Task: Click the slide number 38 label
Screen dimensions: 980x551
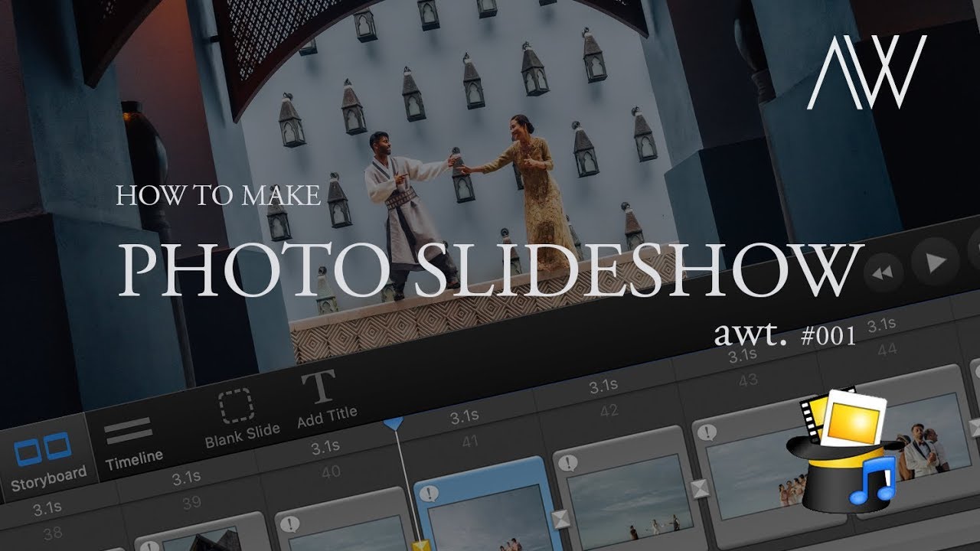Action: [x=52, y=533]
